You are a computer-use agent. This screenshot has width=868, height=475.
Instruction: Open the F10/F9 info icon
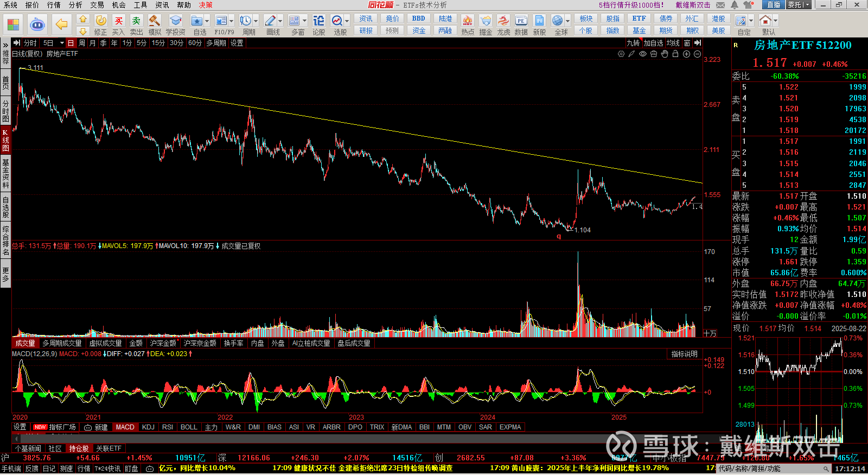221,21
